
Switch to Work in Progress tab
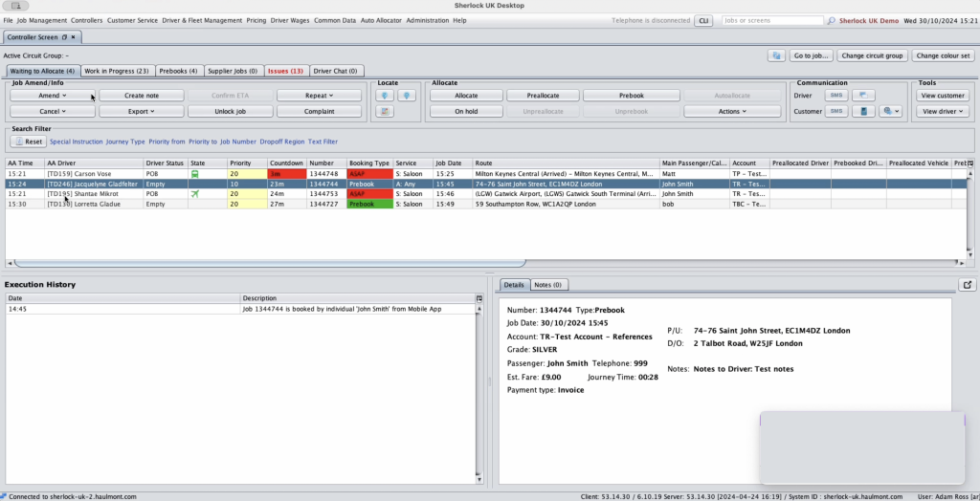pos(116,71)
